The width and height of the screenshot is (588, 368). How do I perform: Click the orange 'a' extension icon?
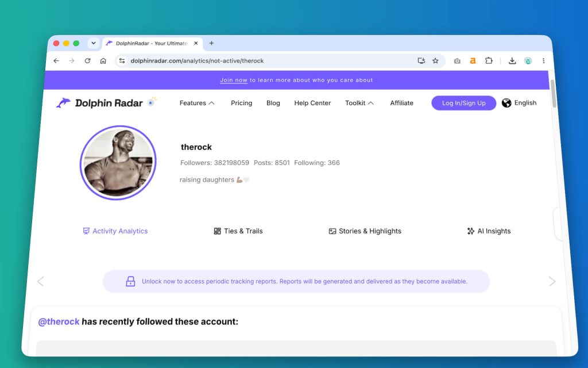click(473, 60)
